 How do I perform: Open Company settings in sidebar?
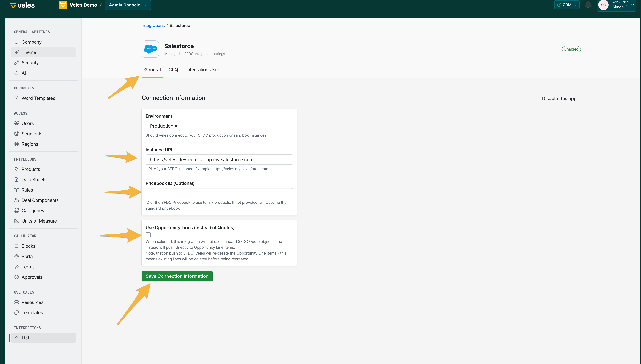pyautogui.click(x=43, y=42)
